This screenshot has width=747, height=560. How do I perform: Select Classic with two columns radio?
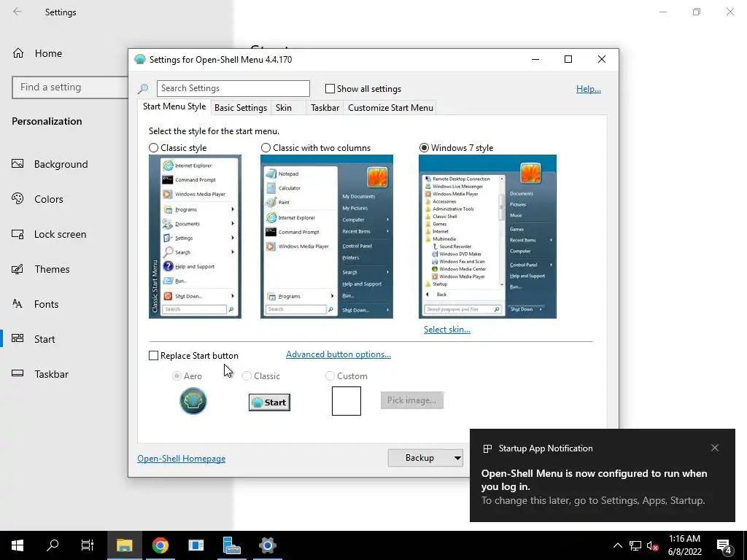coord(266,147)
